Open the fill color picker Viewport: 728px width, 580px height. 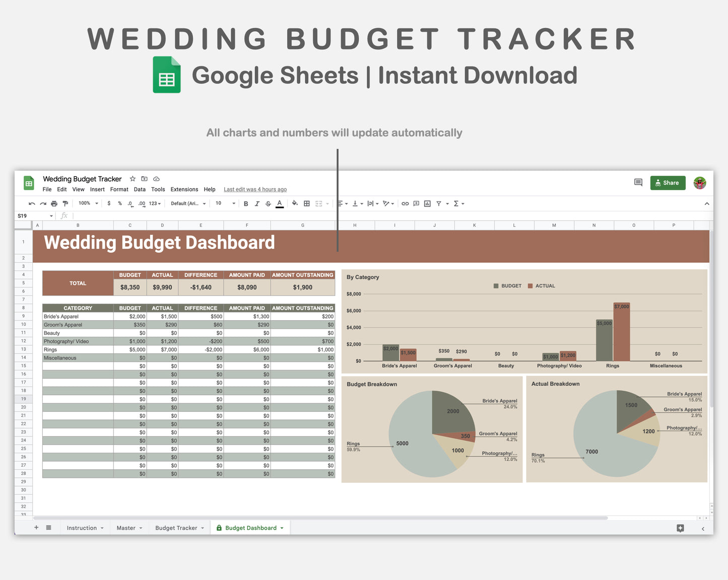pyautogui.click(x=295, y=203)
